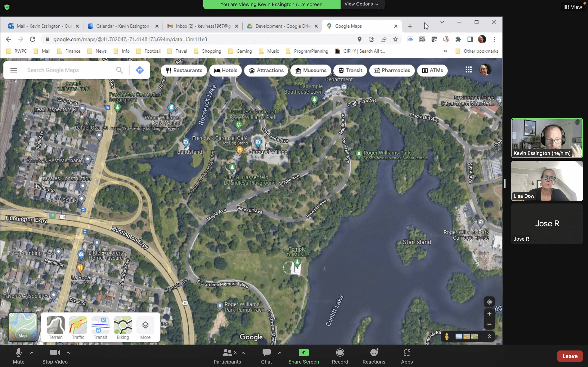Click the red Leave button
588x367 pixels.
(570, 356)
